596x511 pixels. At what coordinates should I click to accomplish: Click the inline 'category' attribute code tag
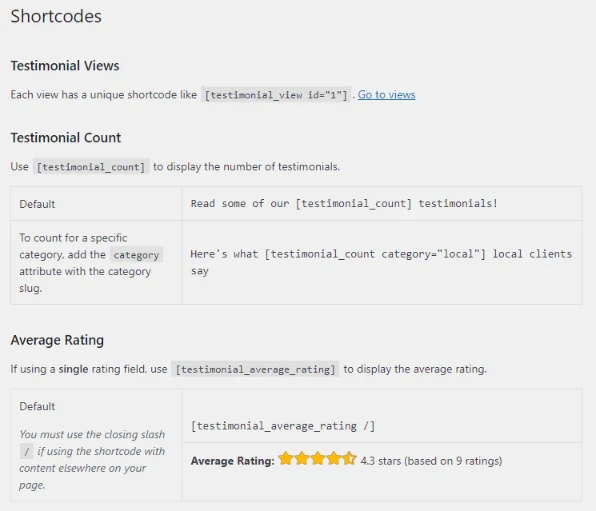coord(136,255)
